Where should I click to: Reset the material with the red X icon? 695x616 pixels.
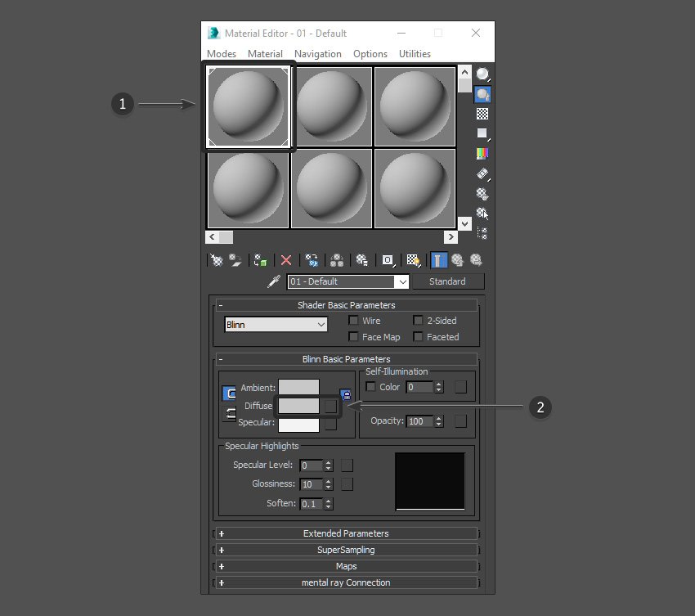(x=286, y=260)
